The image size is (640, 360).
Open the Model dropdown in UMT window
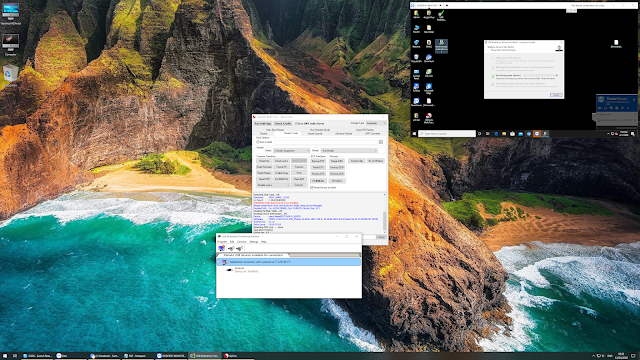(x=349, y=151)
